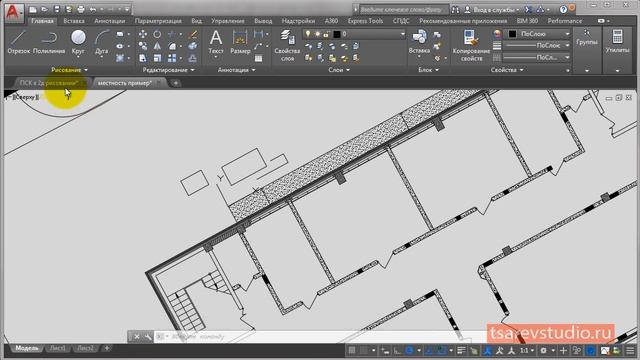This screenshot has width=640, height=360.
Task: Click the Copy tool icon
Action: click(142, 46)
